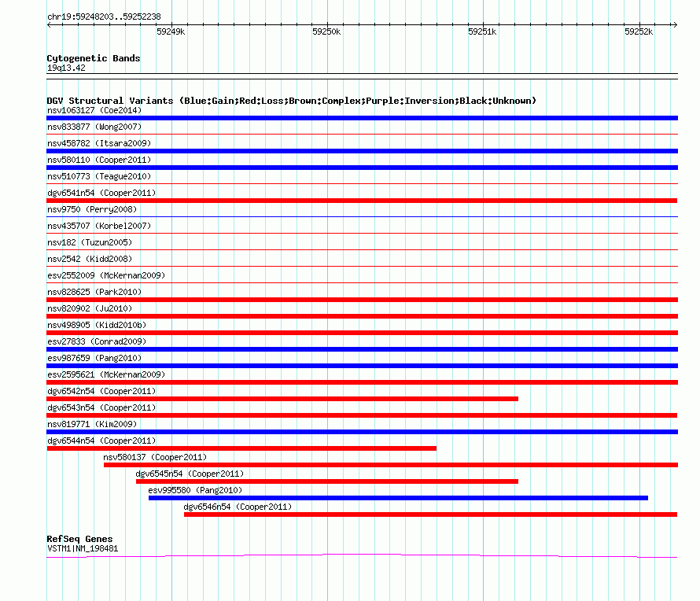Click the blue gain bar under nsv1063127
Image resolution: width=700 pixels, height=601 pixels.
(362, 118)
